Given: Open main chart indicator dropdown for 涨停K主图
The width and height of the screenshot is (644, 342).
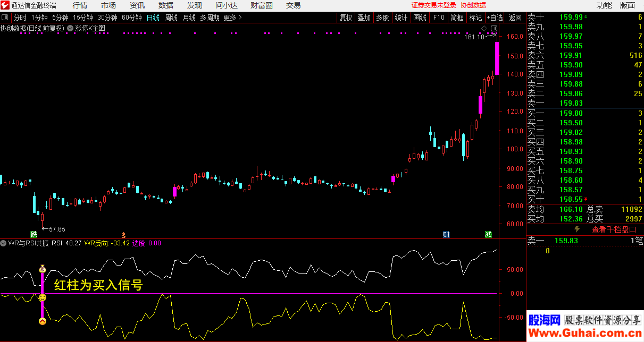Looking at the screenshot, I should coord(70,28).
